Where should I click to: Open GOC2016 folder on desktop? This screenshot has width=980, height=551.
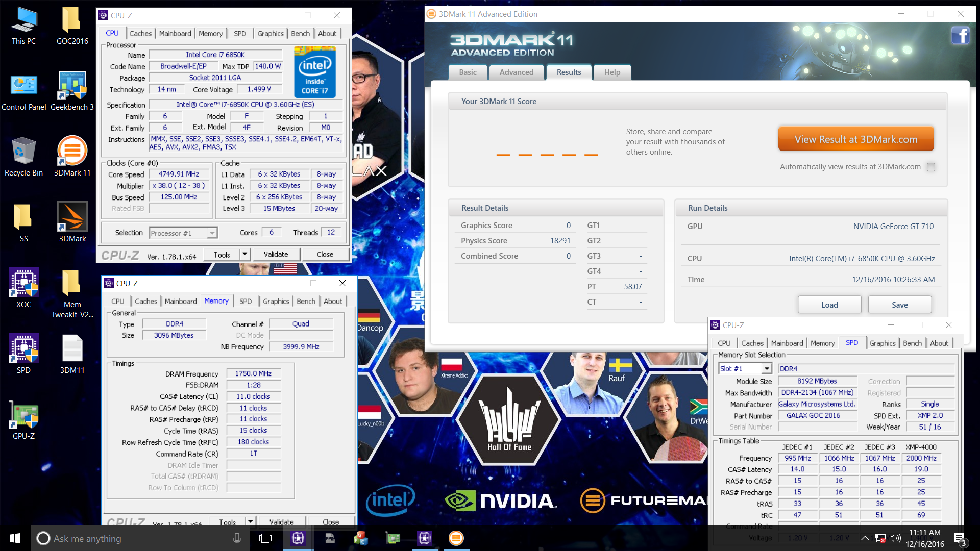[x=72, y=26]
